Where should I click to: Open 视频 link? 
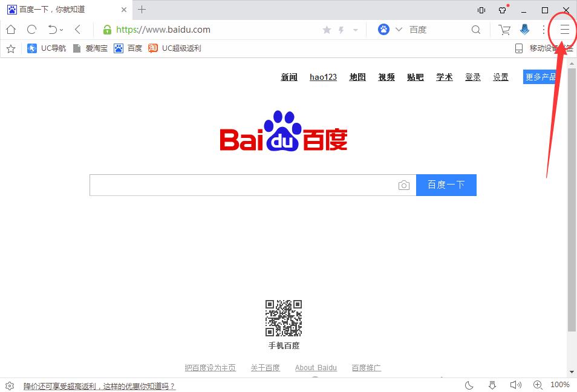386,77
